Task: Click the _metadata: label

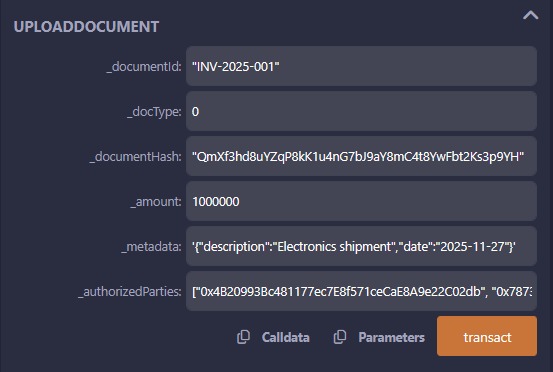Action: (x=151, y=247)
